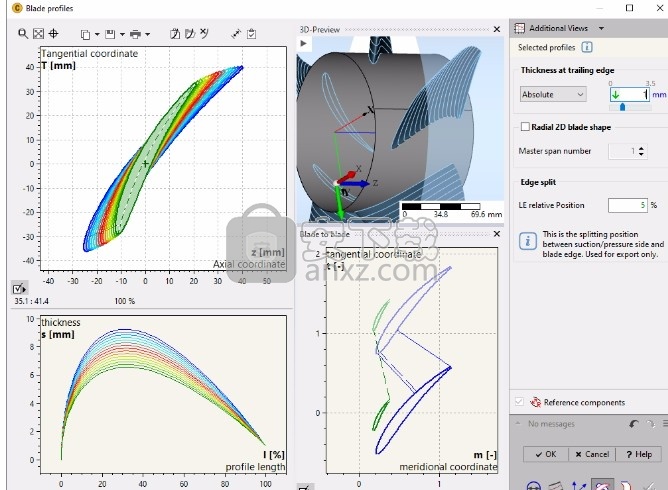
Task: Click the trailing edge thickness input field
Action: (x=630, y=94)
